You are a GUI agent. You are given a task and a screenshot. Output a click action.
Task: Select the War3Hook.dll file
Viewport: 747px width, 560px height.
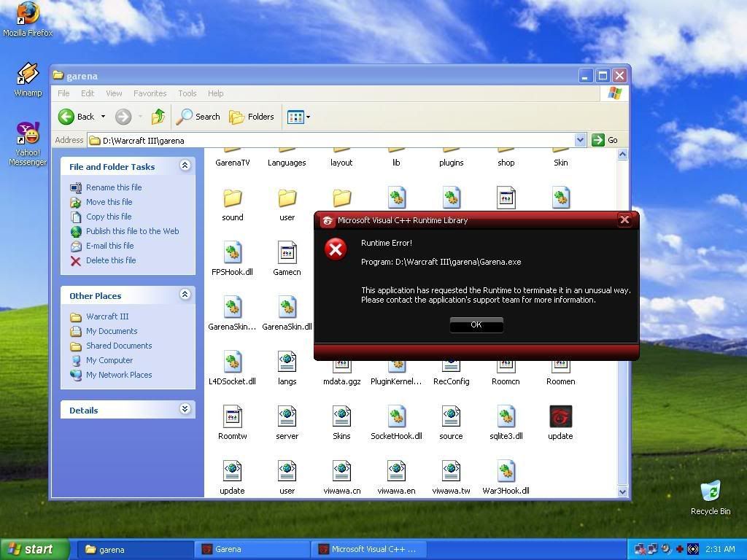[506, 472]
